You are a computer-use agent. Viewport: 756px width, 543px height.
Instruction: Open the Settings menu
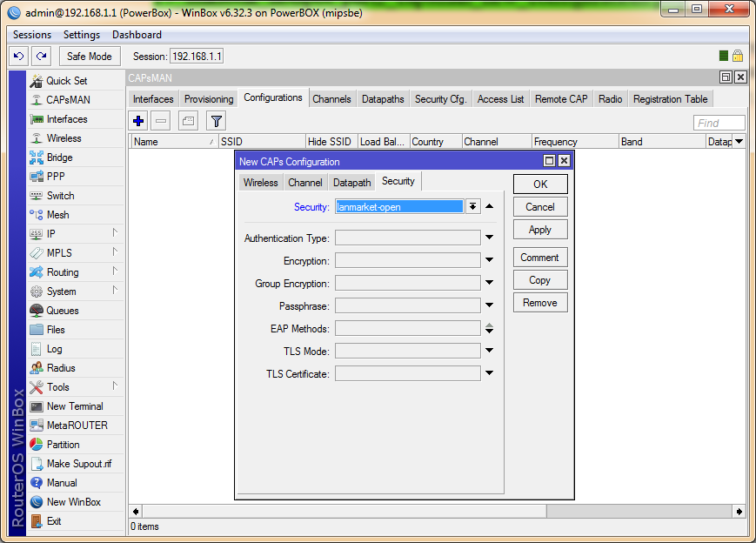[82, 35]
